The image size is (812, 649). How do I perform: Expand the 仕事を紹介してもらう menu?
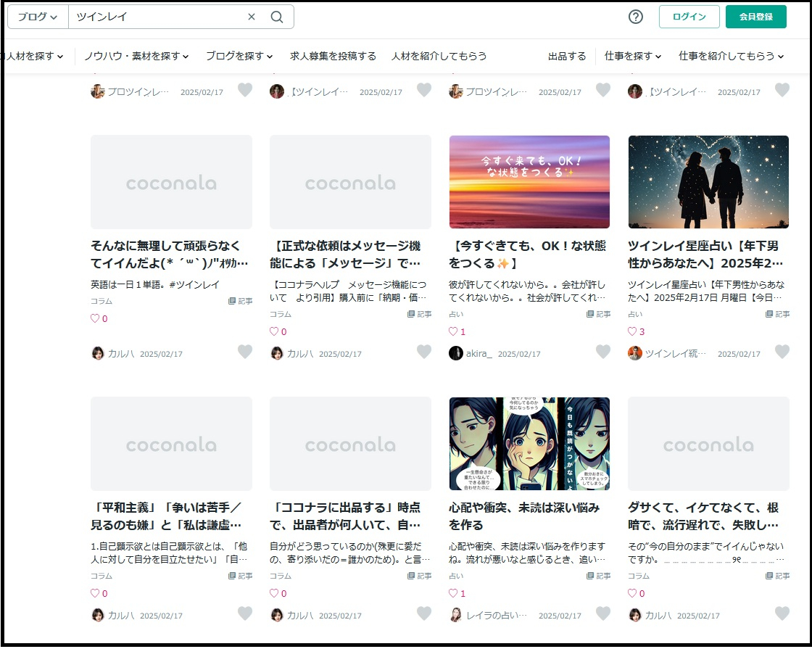coord(732,56)
